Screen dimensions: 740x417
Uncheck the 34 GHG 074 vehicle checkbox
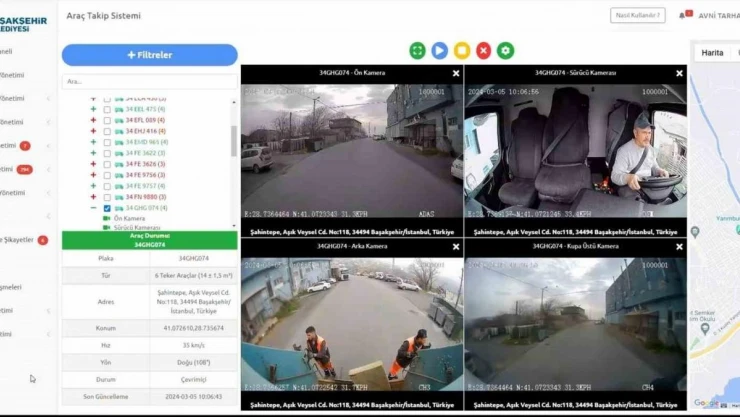click(107, 208)
